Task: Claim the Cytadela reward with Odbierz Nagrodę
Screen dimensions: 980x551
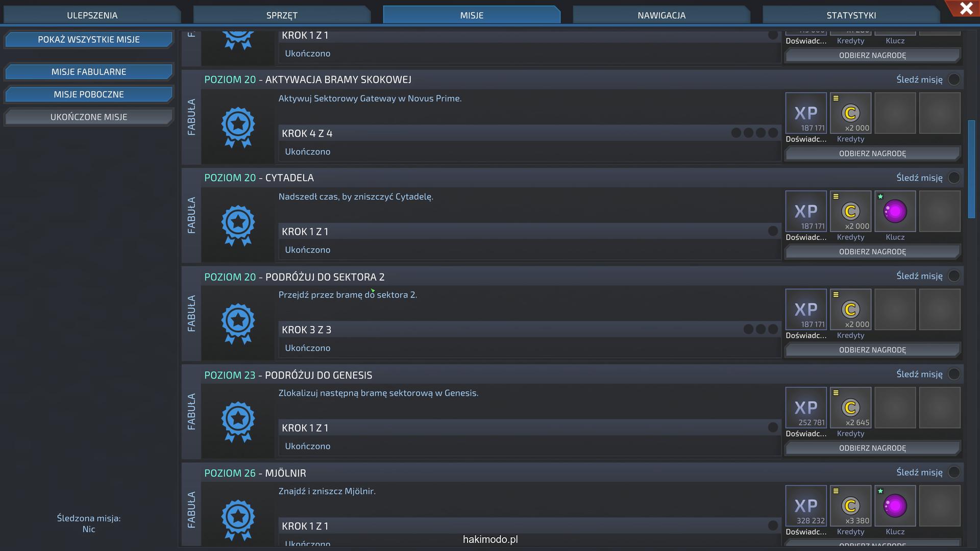Action: [872, 252]
